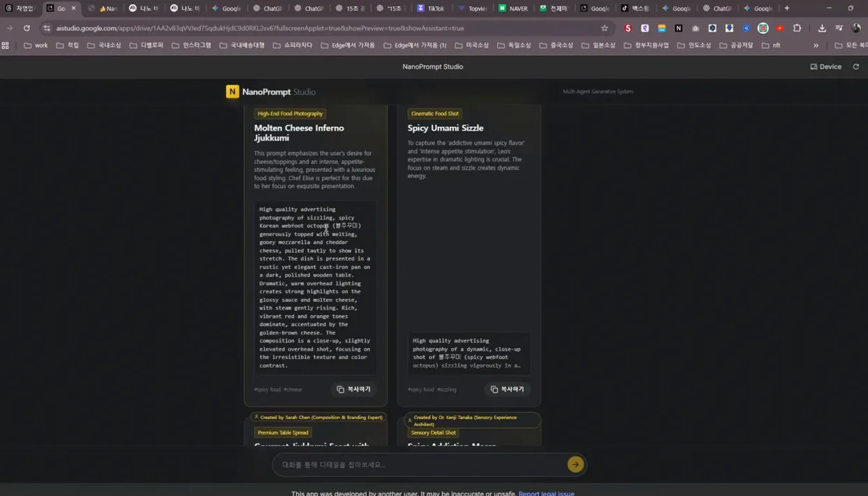This screenshot has width=868, height=496.
Task: Open the browser Downloads icon
Action: point(822,29)
